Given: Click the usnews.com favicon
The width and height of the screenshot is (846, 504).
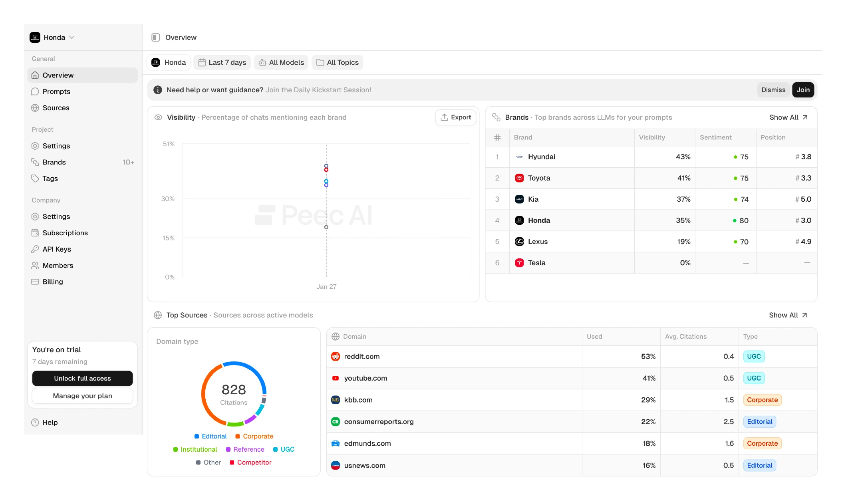Looking at the screenshot, I should click(x=336, y=465).
